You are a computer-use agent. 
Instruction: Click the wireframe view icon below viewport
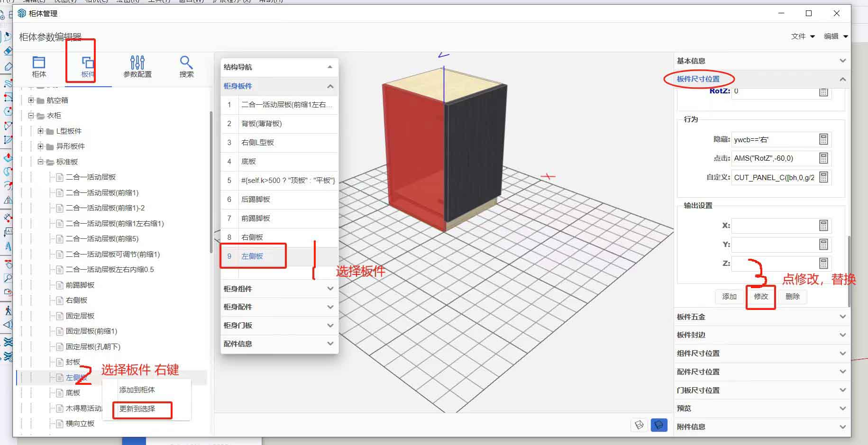pos(639,425)
